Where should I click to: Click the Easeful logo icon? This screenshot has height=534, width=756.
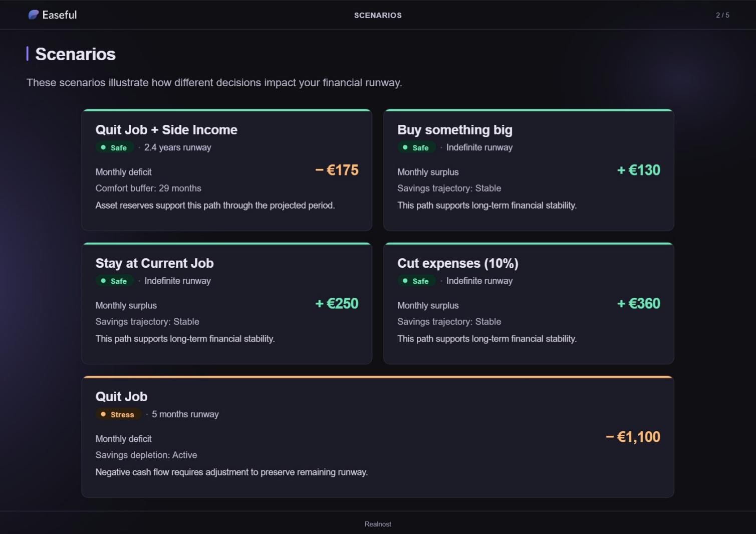tap(34, 15)
